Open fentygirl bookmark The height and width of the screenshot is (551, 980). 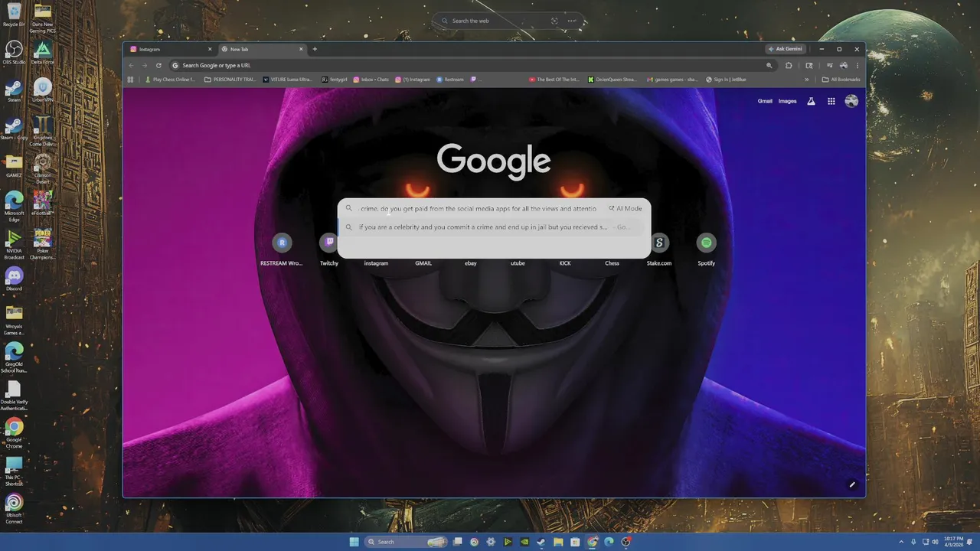click(335, 80)
